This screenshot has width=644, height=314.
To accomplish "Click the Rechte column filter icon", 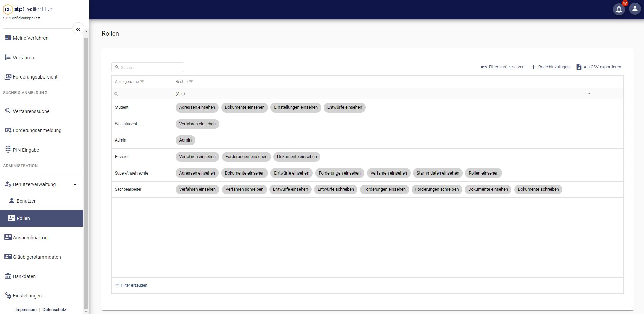I will [191, 81].
